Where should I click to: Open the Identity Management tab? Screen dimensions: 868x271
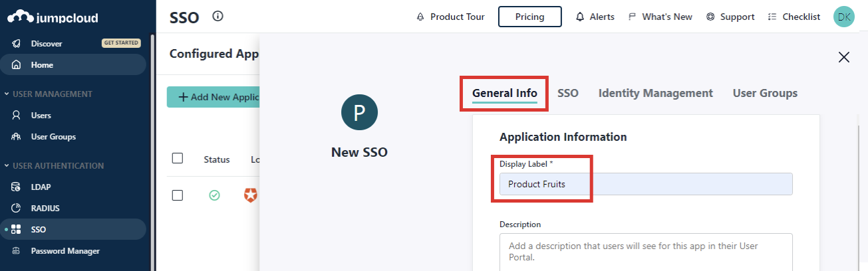(656, 94)
